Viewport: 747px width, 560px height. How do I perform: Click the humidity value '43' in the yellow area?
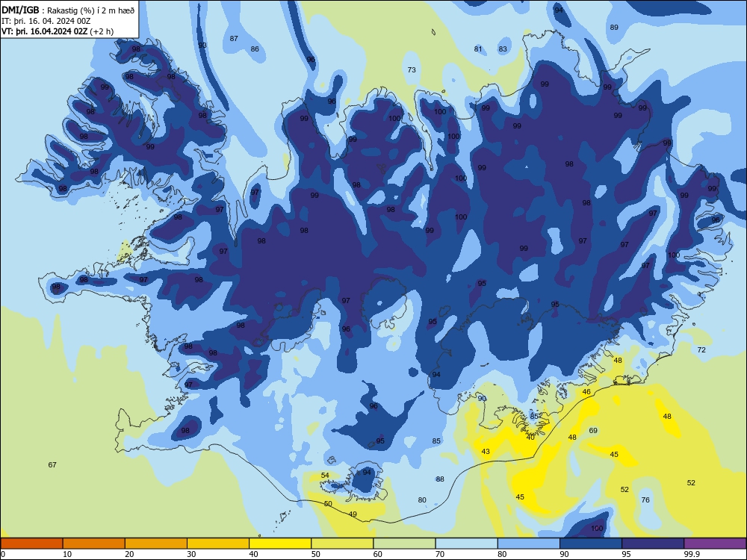pos(486,451)
